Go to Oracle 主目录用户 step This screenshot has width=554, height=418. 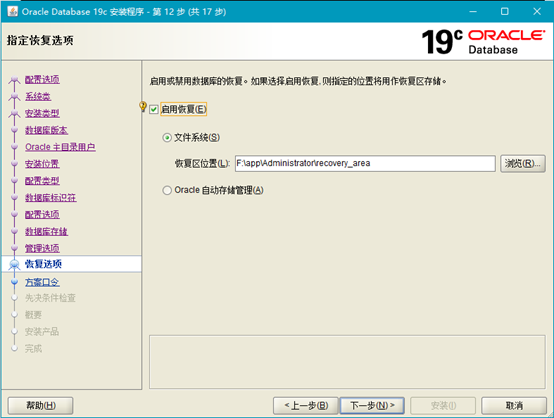[60, 147]
